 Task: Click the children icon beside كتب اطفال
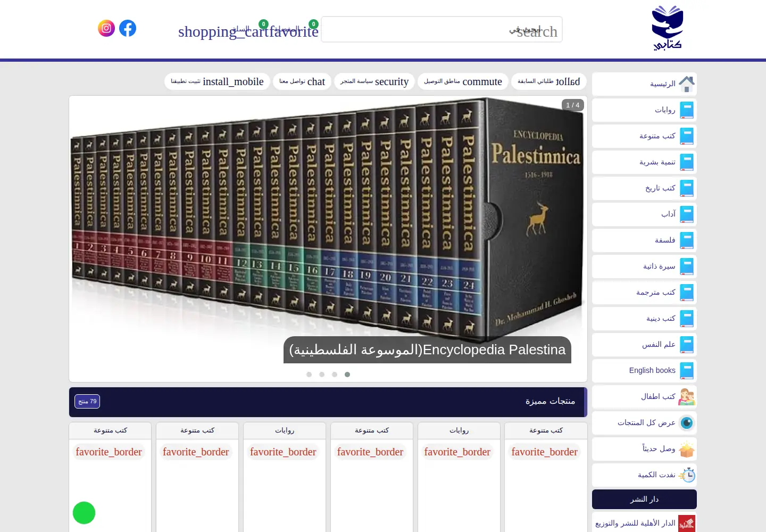687,397
